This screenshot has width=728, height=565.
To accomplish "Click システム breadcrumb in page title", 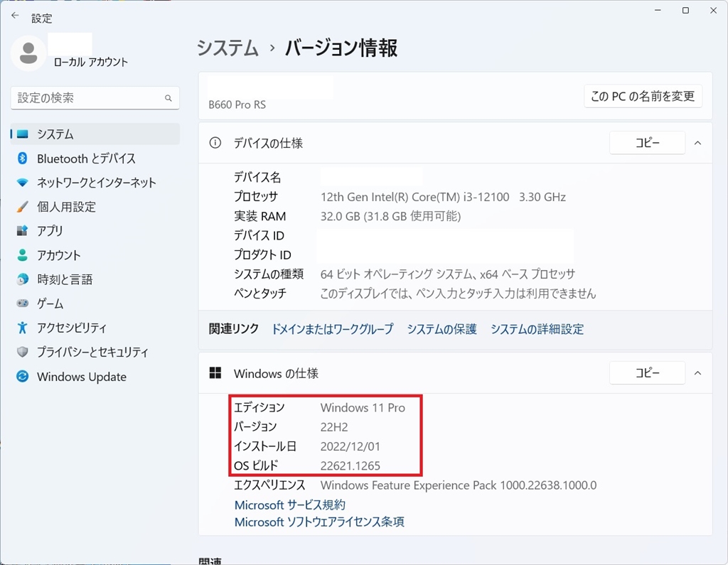I will 227,48.
